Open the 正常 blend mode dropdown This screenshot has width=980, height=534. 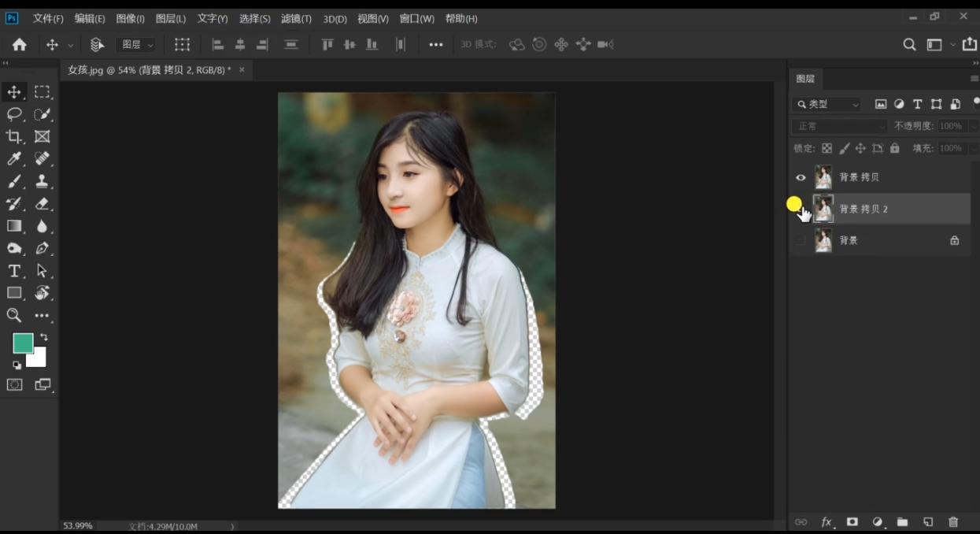pyautogui.click(x=839, y=126)
